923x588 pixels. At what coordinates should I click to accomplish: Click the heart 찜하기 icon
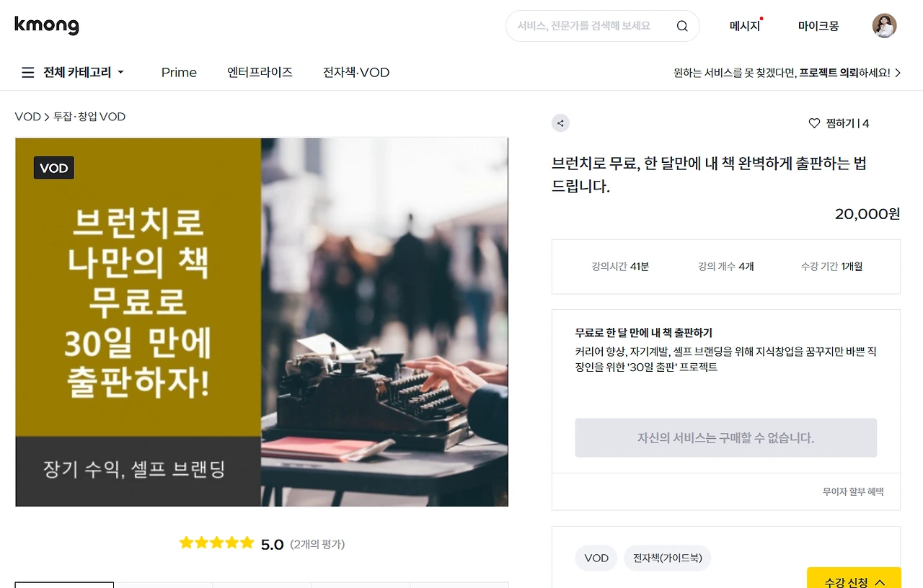[x=814, y=123]
